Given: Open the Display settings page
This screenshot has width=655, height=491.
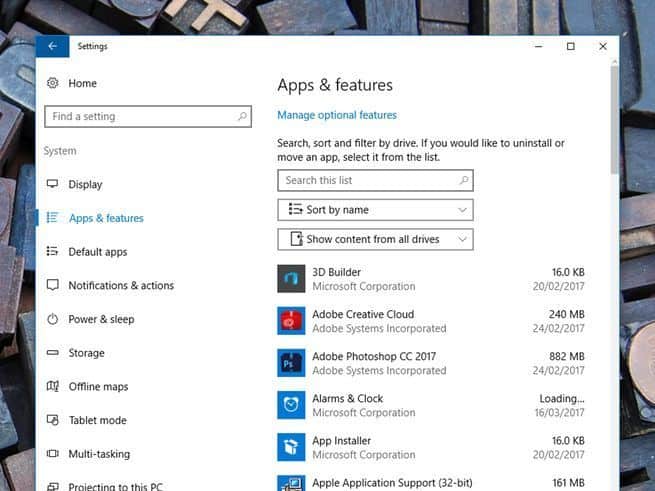Looking at the screenshot, I should (x=85, y=184).
